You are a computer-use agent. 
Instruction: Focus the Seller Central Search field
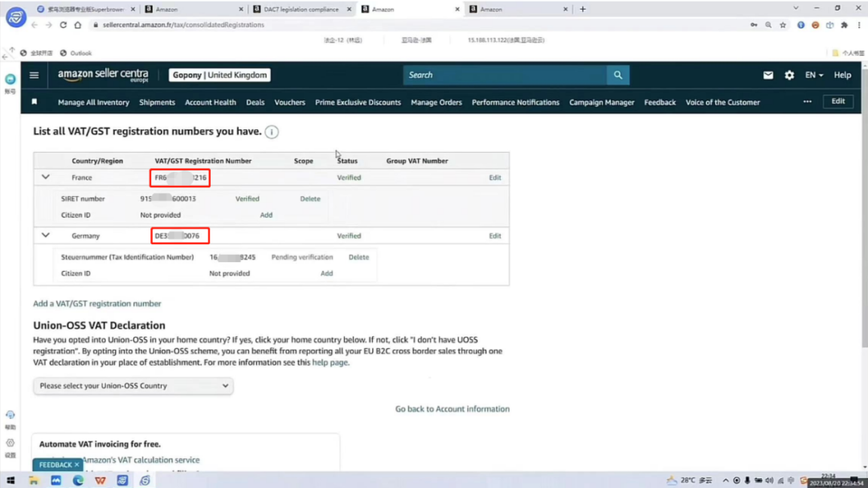pyautogui.click(x=505, y=75)
